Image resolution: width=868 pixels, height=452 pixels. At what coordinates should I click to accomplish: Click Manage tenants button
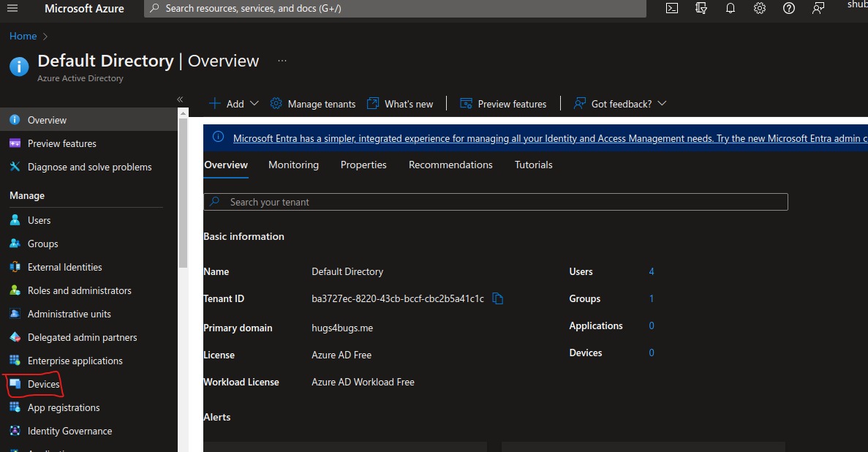click(313, 104)
